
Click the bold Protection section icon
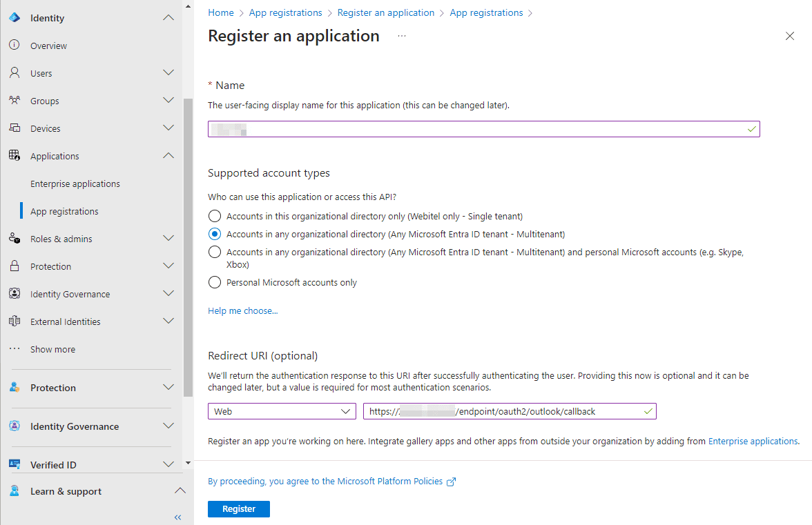click(14, 388)
